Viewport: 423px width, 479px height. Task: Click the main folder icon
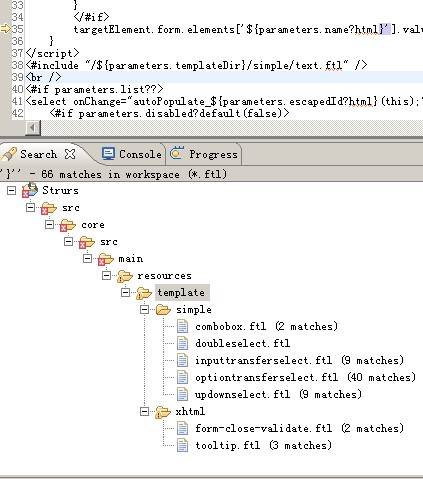tap(106, 259)
